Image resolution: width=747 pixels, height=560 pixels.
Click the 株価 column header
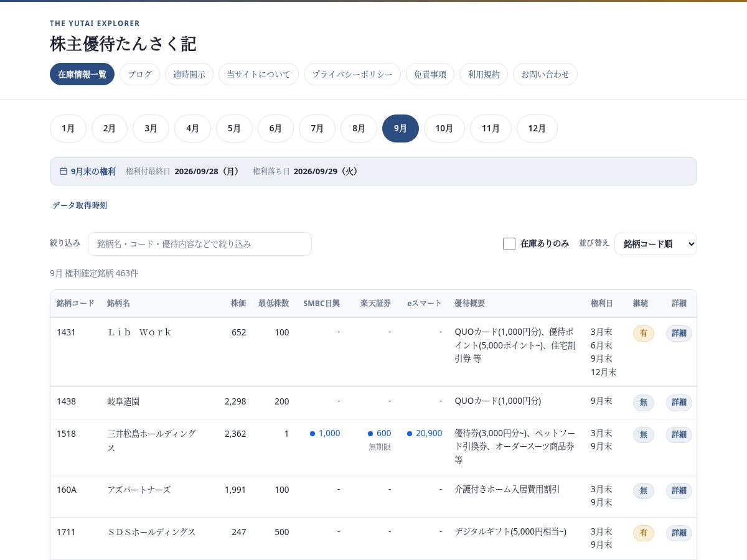pos(238,304)
